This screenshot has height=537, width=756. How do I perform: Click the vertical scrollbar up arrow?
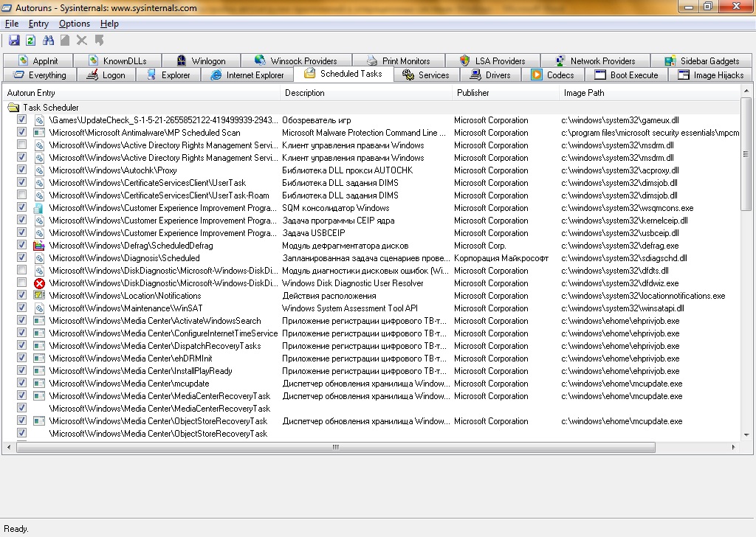tap(746, 91)
